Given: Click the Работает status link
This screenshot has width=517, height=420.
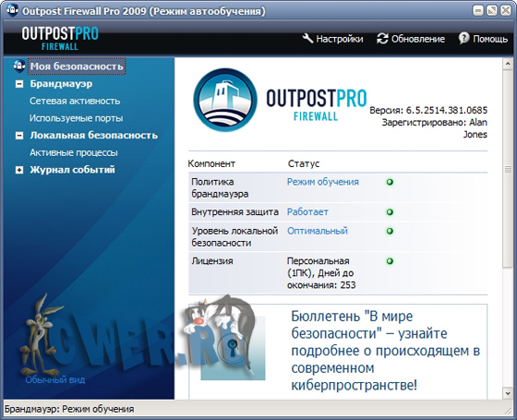Looking at the screenshot, I should (307, 211).
